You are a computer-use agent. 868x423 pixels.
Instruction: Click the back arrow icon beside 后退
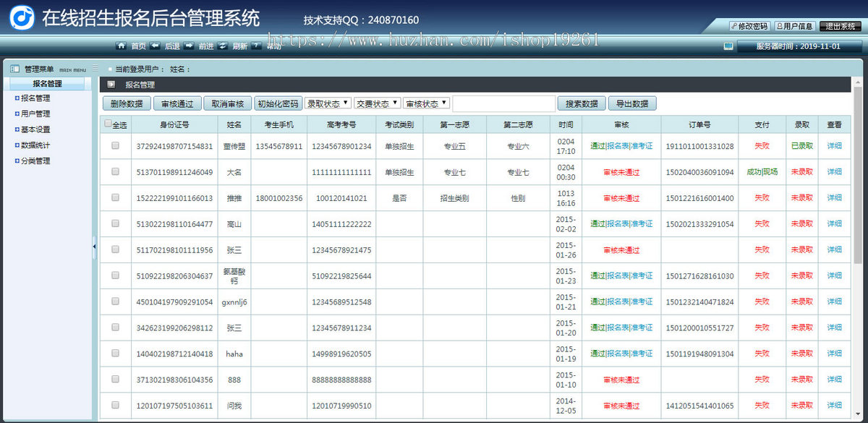point(156,46)
